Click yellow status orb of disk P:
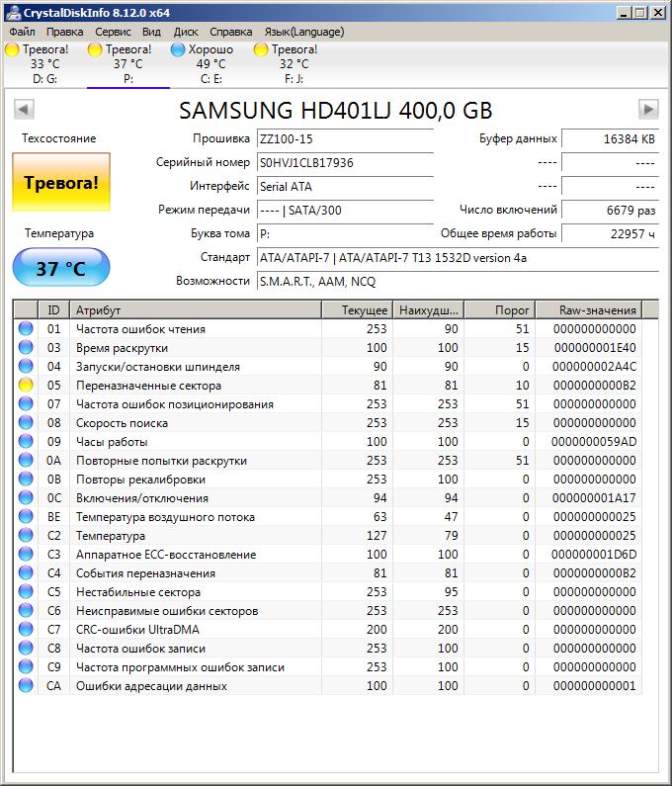 [x=95, y=49]
